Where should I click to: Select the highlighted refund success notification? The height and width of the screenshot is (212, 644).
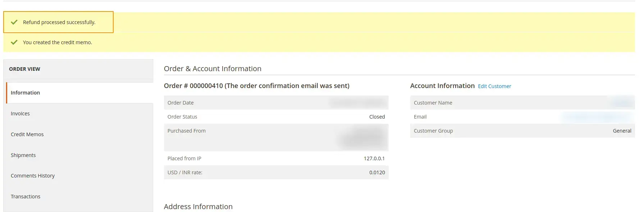click(x=59, y=22)
